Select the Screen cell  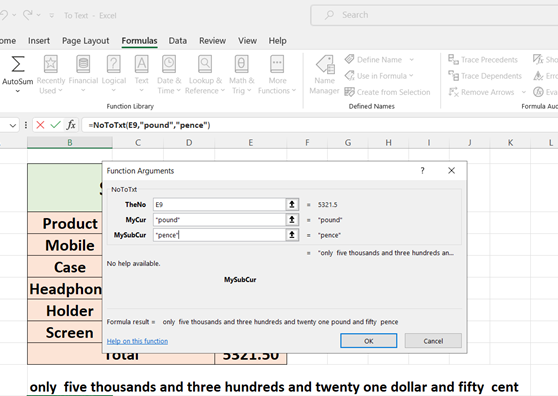[65, 332]
